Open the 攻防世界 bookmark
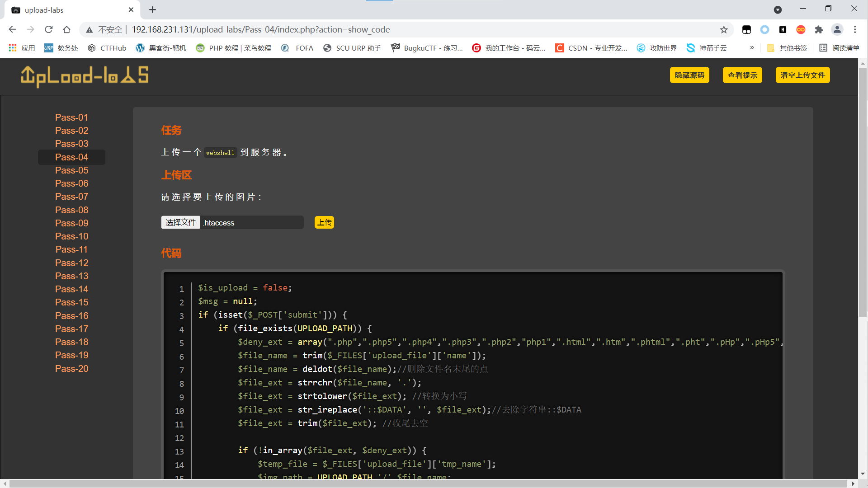Viewport: 868px width, 488px height. [x=657, y=48]
